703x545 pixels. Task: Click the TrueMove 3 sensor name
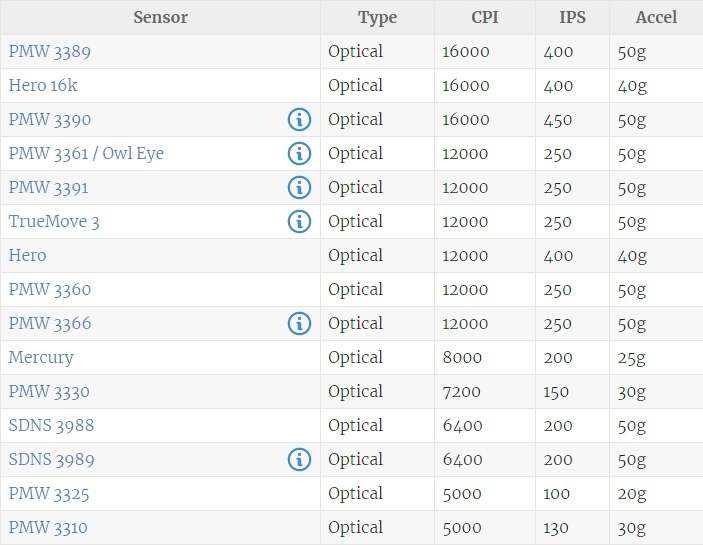click(54, 222)
